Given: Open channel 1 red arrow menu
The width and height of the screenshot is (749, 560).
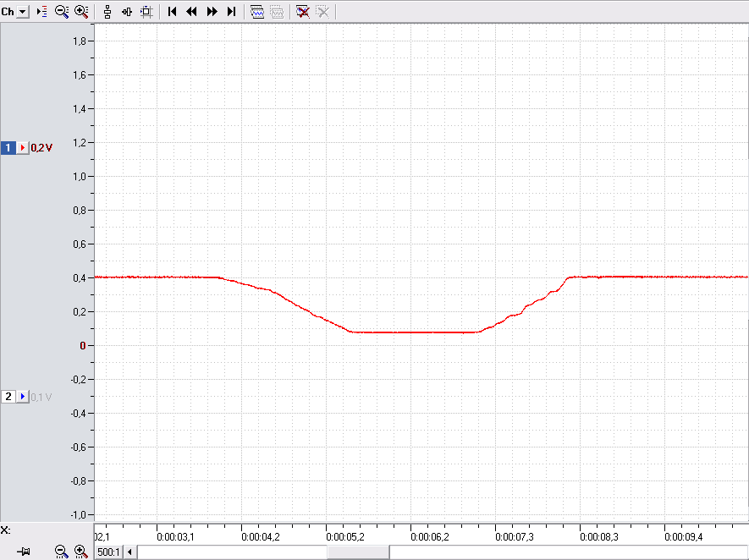Looking at the screenshot, I should pos(23,148).
